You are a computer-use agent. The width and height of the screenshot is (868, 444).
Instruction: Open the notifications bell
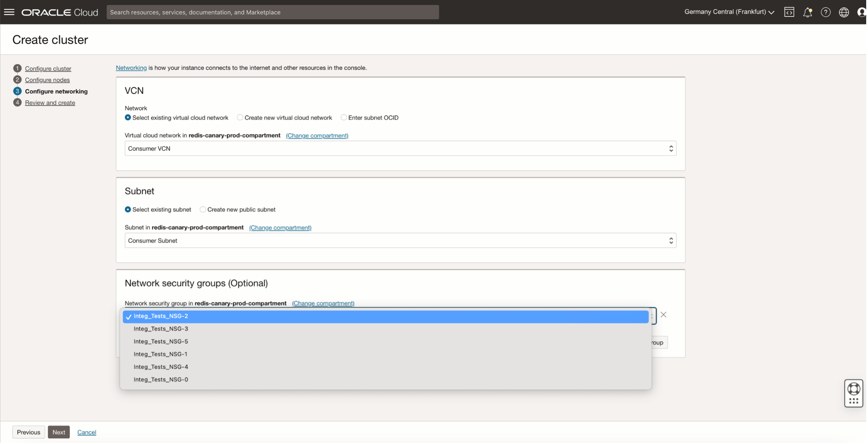coord(807,12)
